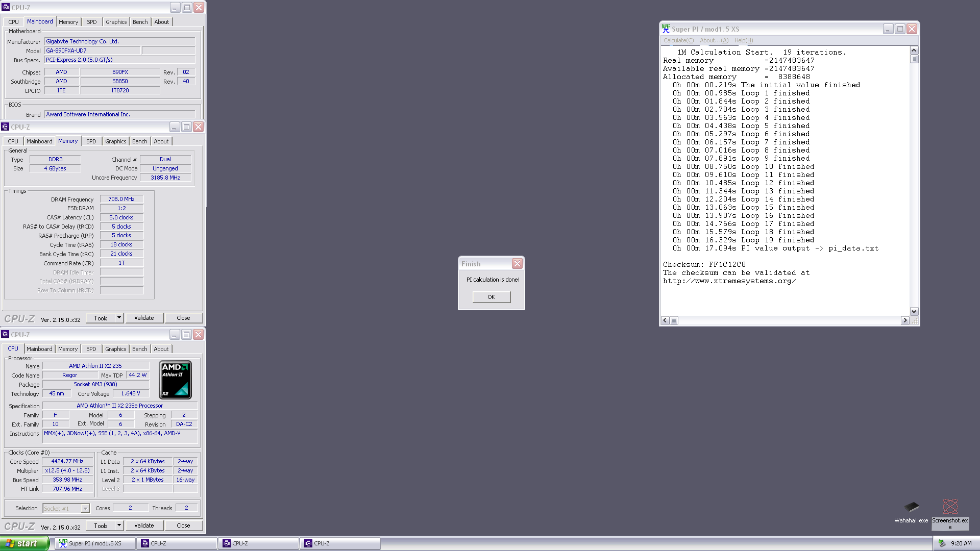Viewport: 980px width, 551px height.
Task: Click Validate in the CPU window
Action: [144, 525]
